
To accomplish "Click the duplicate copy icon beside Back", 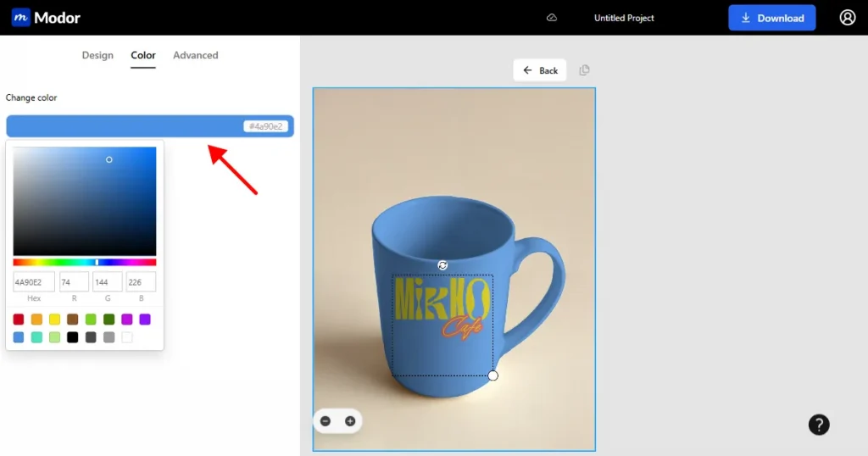I will (584, 70).
